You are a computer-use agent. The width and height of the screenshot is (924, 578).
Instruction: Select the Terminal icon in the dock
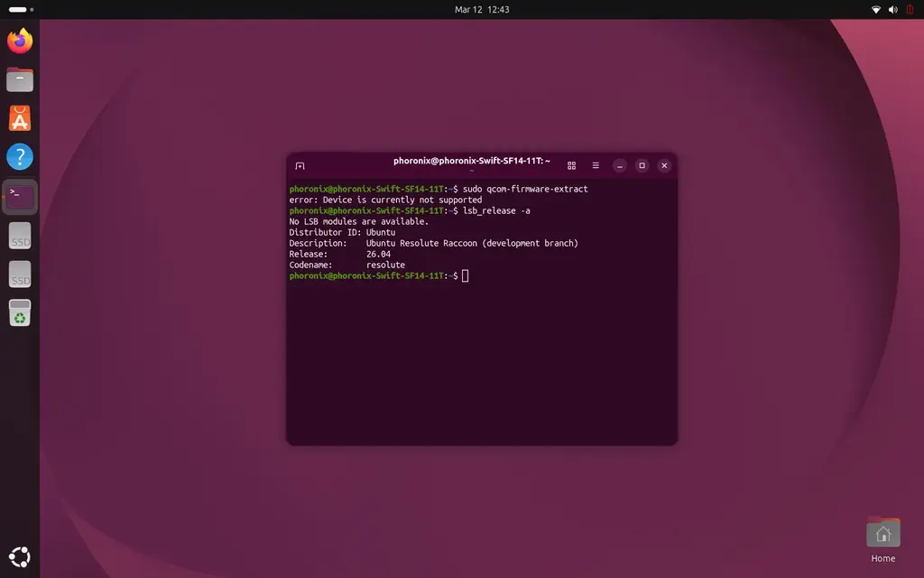[19, 194]
